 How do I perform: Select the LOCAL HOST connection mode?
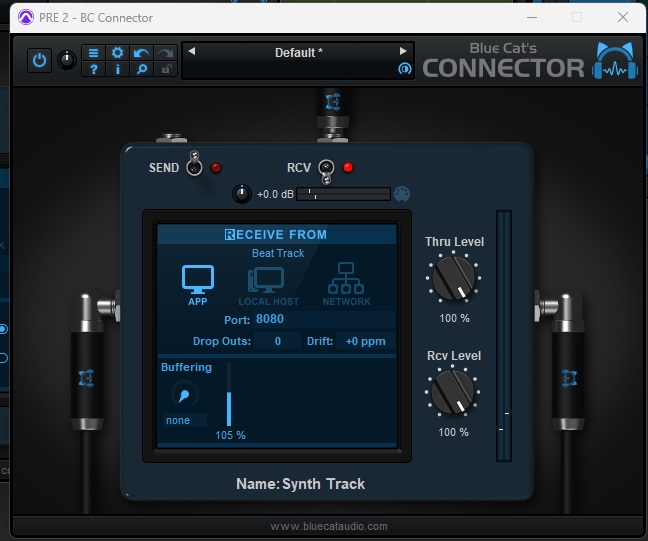(268, 286)
